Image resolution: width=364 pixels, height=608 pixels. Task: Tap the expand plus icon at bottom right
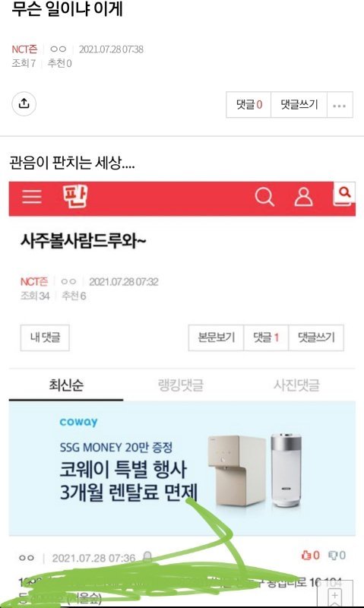click(335, 595)
